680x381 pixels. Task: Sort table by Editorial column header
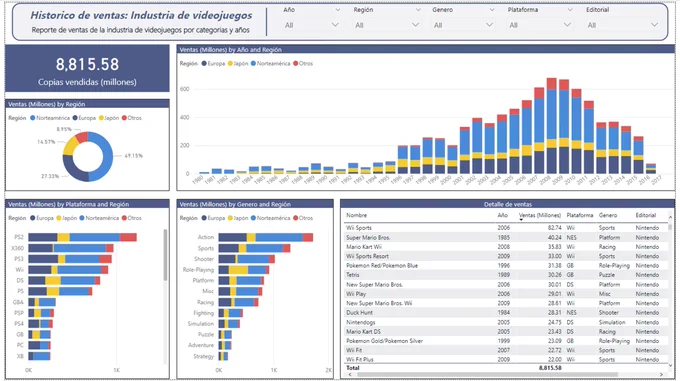pos(646,215)
